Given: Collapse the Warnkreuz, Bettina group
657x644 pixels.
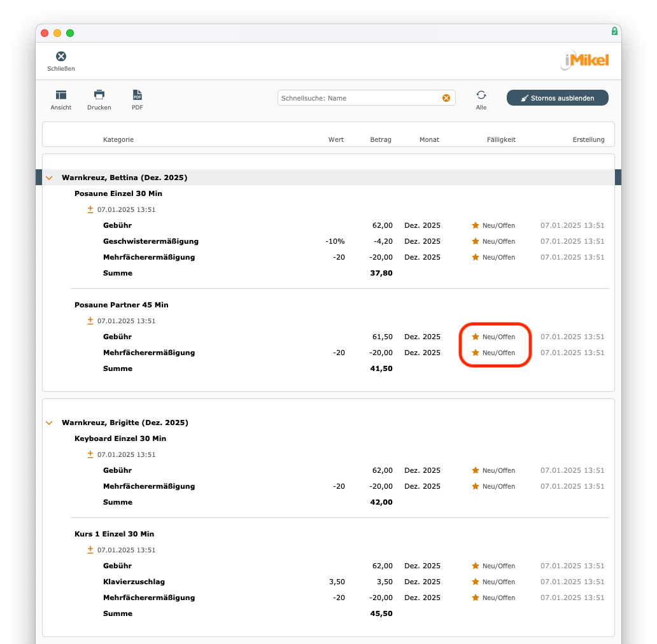Looking at the screenshot, I should pos(49,178).
